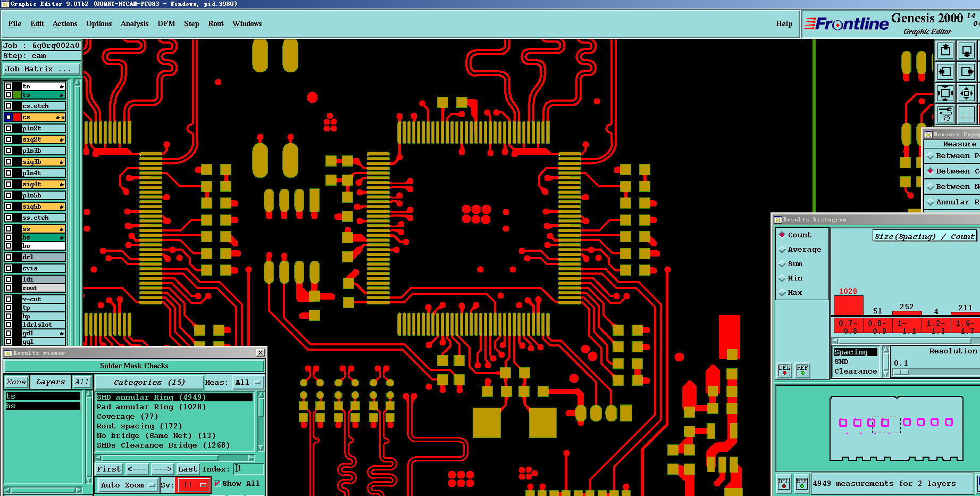The width and height of the screenshot is (980, 496).
Task: Open the DFM menu
Action: [x=166, y=23]
